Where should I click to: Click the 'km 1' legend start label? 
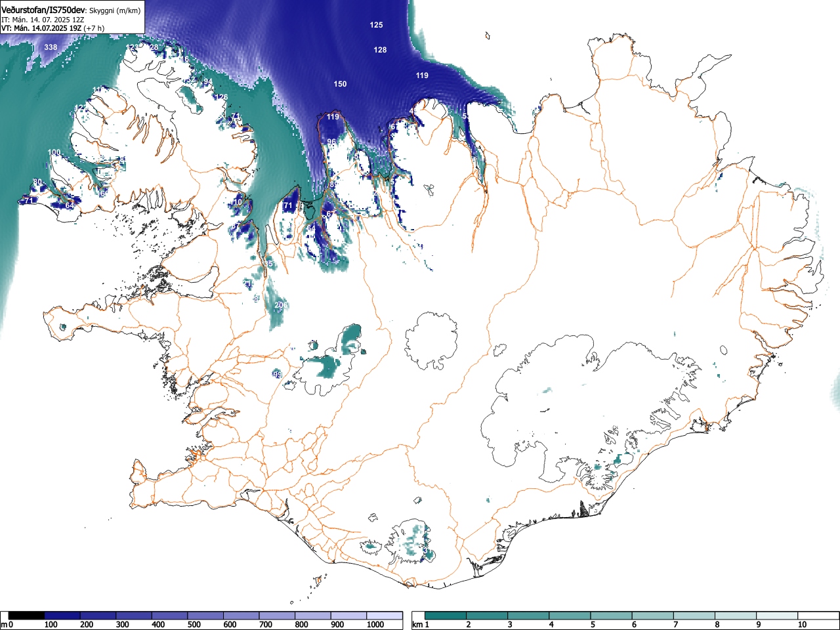click(421, 625)
